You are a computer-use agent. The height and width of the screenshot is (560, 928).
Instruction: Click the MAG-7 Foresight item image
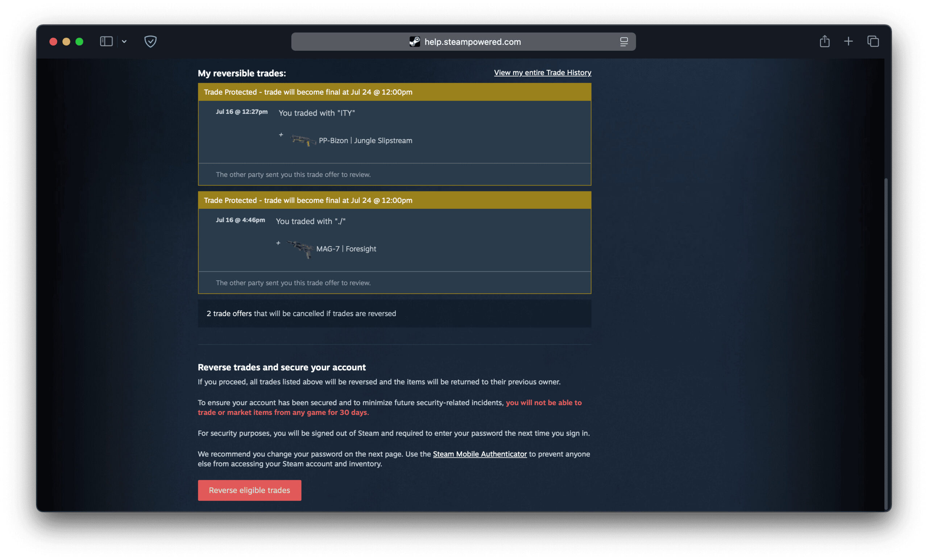coord(300,249)
